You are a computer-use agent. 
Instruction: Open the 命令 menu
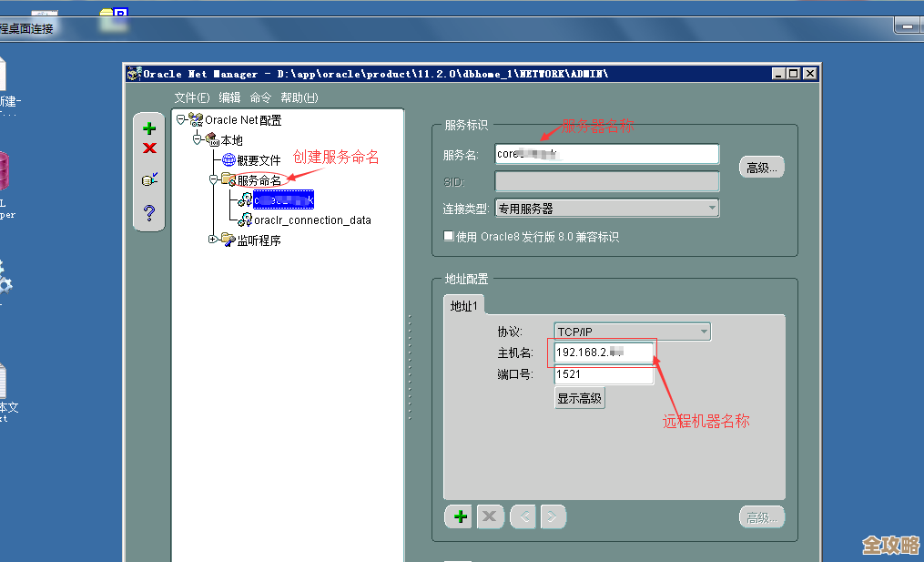[259, 97]
